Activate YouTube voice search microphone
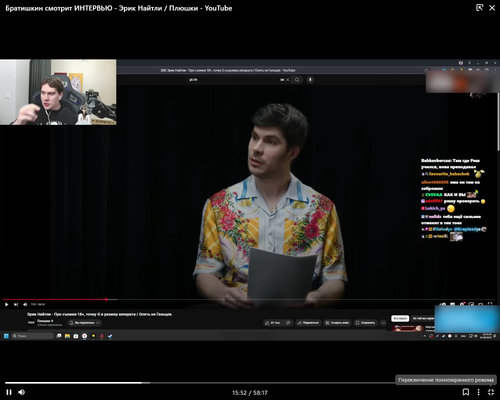 tap(310, 80)
